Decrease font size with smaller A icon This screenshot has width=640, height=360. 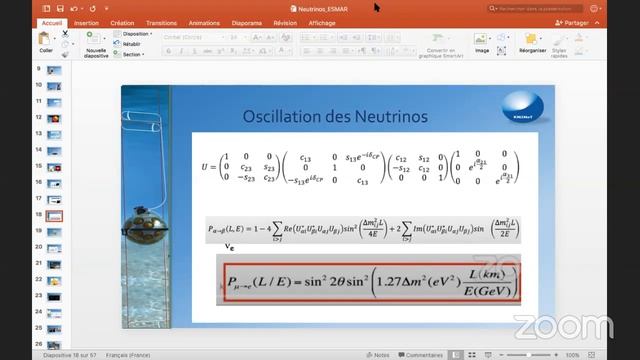coord(271,37)
